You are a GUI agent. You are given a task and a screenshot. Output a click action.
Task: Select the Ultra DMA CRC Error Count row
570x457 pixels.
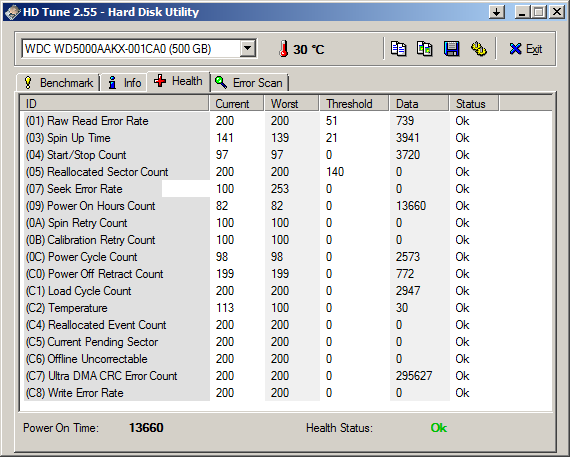click(286, 376)
